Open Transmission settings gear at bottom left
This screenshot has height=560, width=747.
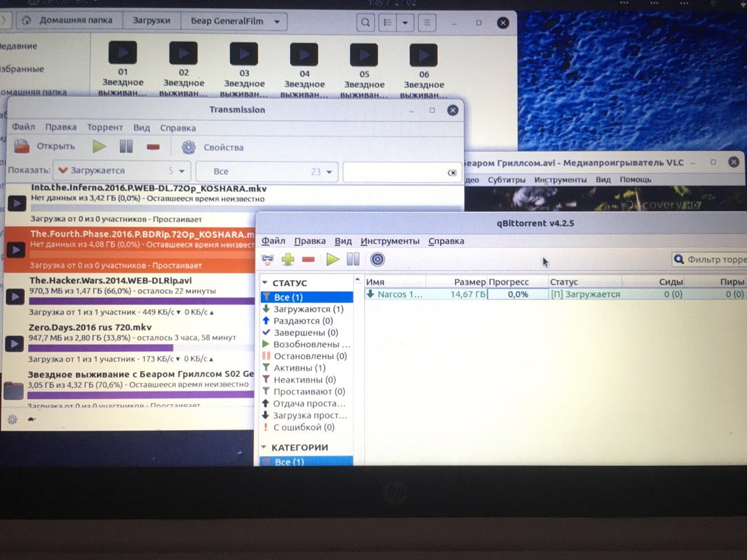pos(12,419)
